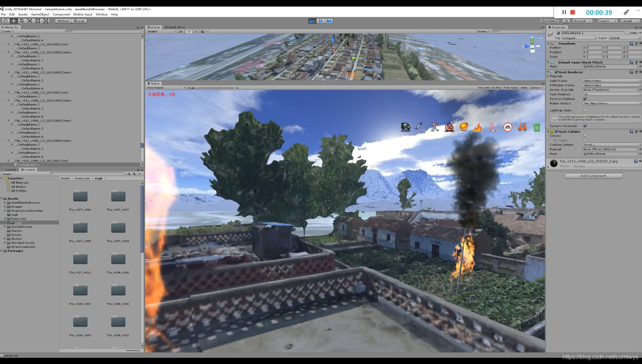Select the pen drawing tool icon in game overlay
Image resolution: width=642 pixels, height=364 pixels.
(419, 127)
